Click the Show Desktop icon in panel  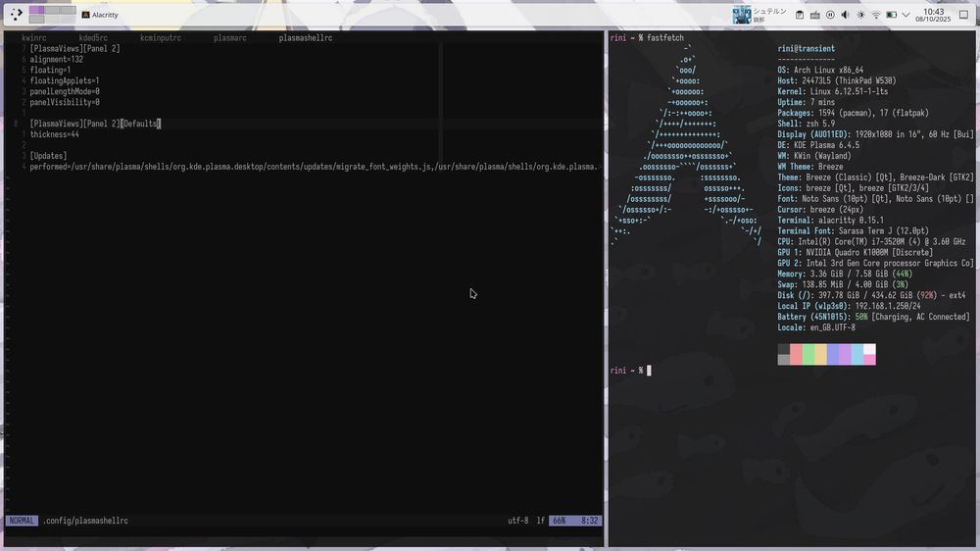tap(963, 15)
